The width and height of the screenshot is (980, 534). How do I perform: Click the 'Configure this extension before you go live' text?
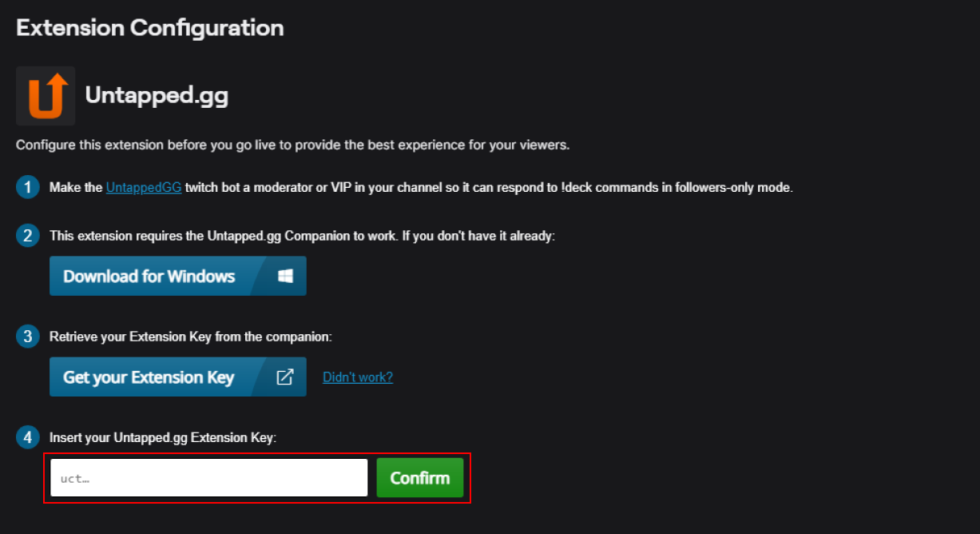pos(292,145)
